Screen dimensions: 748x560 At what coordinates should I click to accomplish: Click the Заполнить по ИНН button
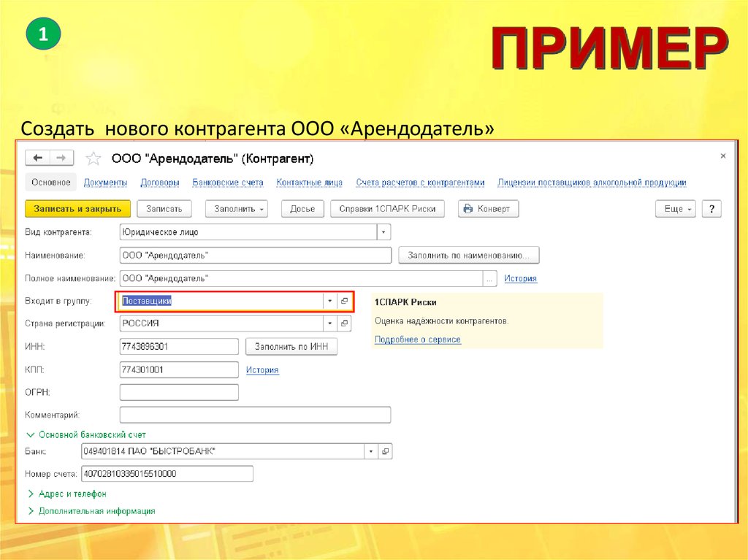(x=291, y=347)
